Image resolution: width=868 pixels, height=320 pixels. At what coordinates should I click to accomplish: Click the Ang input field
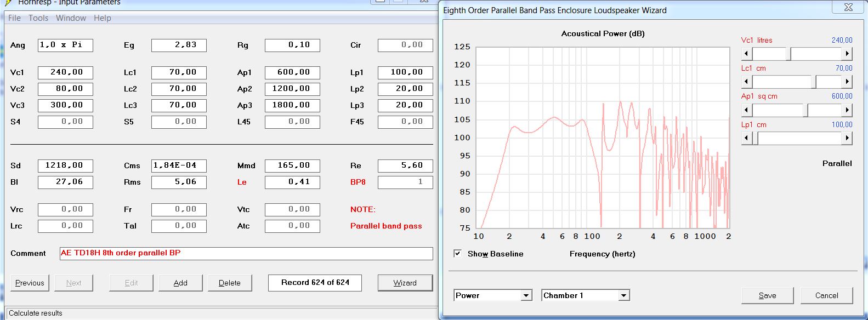click(x=65, y=45)
